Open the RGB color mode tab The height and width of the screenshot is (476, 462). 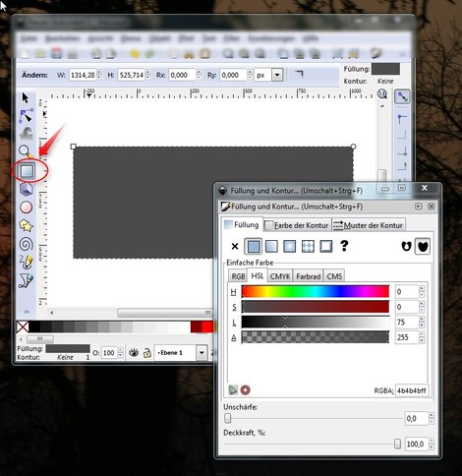(x=238, y=276)
